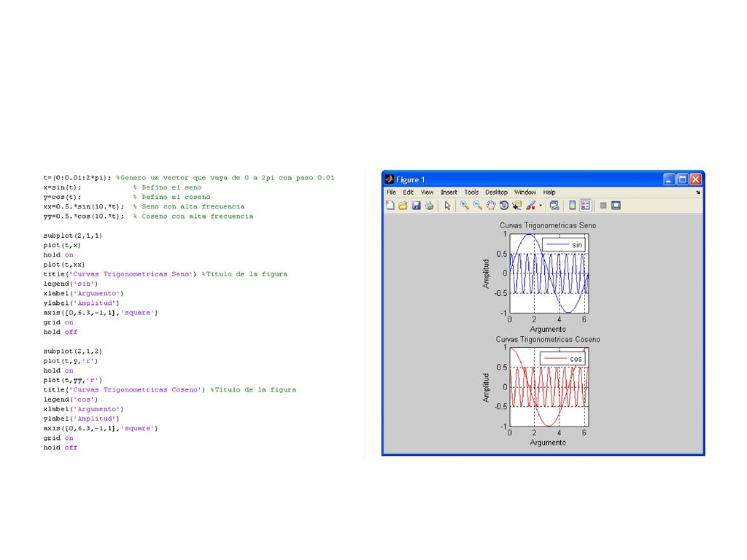Click the 'Figure 1' title bar text

click(x=410, y=179)
